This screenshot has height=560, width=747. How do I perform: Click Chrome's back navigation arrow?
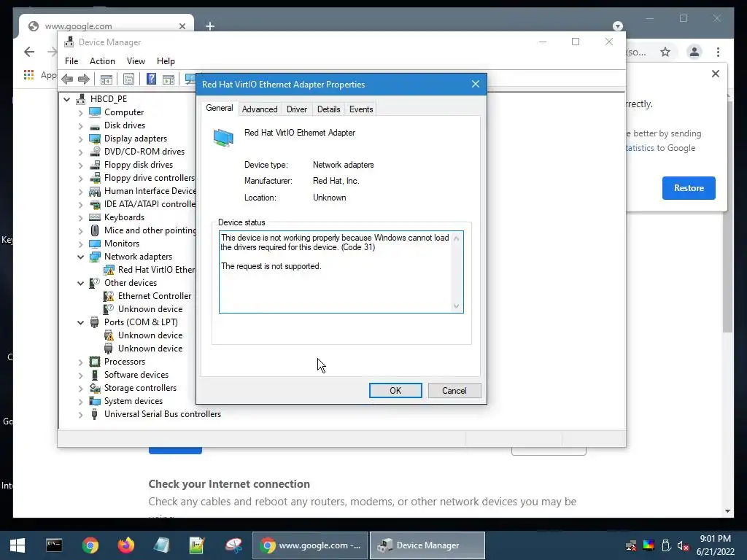pos(29,52)
